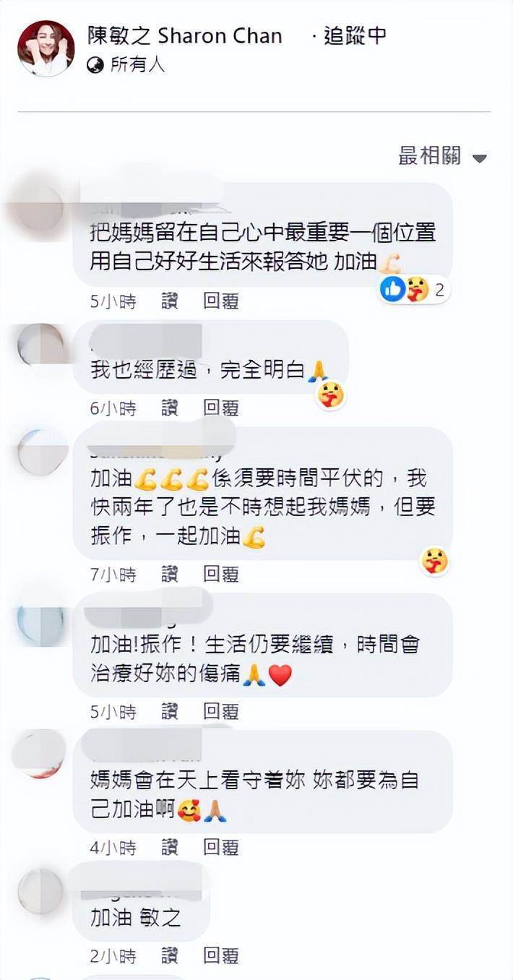Toggle the 追蹤中 following status
Viewport: 513px width, 980px height.
[355, 35]
